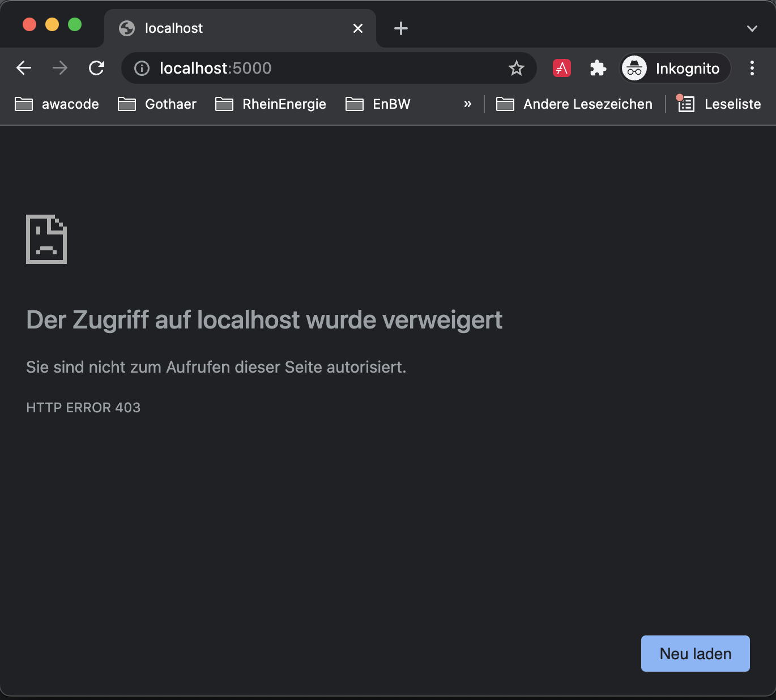Expand the bookmark overflow chevron
The height and width of the screenshot is (700, 776).
pos(467,104)
